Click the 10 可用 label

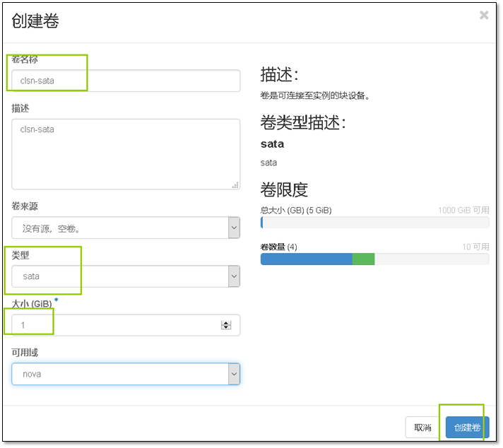tap(475, 247)
